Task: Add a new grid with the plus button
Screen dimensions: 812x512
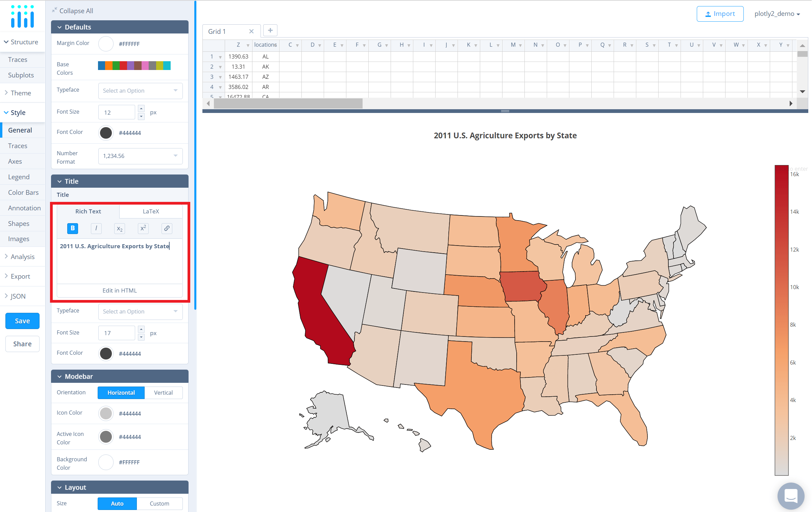Action: [270, 30]
